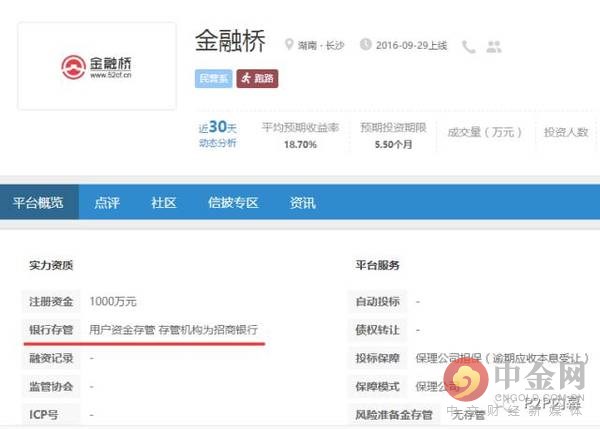Click the 18.70% average yield value
Image resolution: width=600 pixels, height=429 pixels.
[300, 144]
